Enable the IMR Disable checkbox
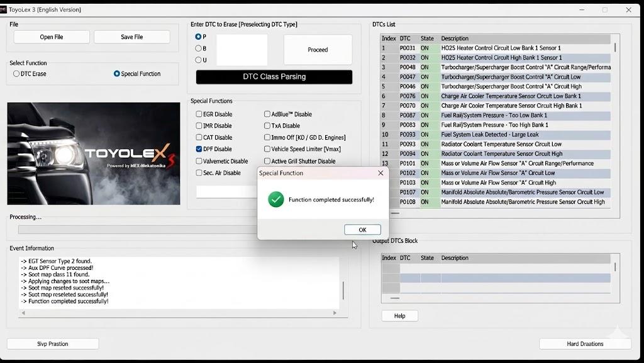Image resolution: width=644 pixels, height=363 pixels. coord(199,126)
